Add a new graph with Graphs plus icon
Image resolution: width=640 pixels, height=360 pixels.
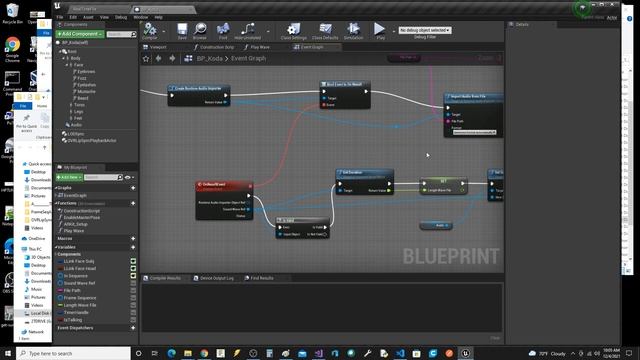coord(133,188)
